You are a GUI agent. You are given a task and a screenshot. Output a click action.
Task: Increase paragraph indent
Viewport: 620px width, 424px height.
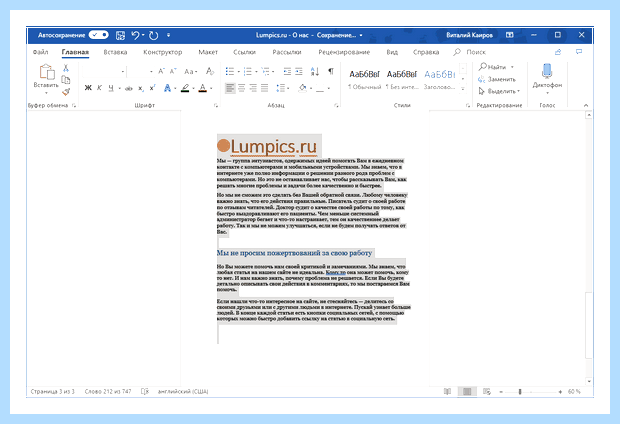pos(299,71)
